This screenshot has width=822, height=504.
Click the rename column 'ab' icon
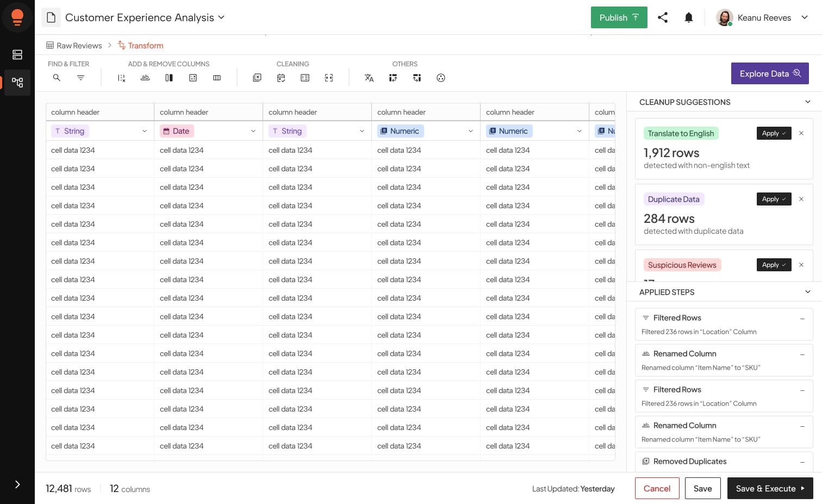[x=145, y=78]
